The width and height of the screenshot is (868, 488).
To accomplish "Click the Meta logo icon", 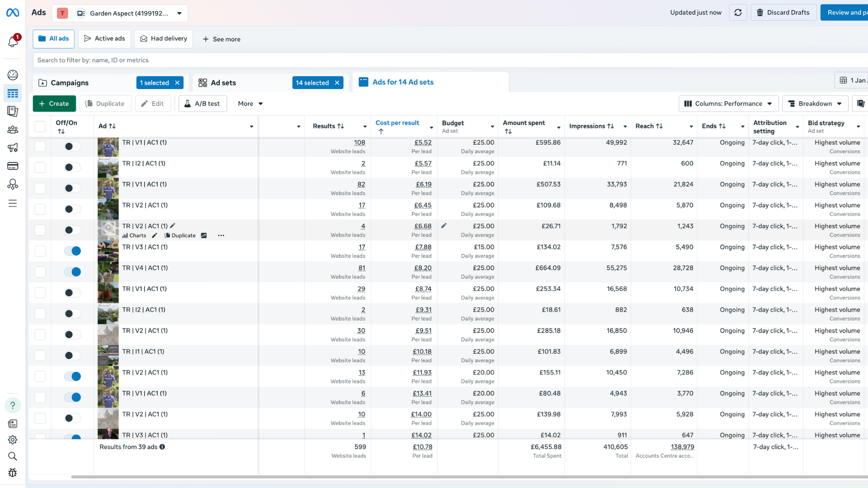I will 13,13.
